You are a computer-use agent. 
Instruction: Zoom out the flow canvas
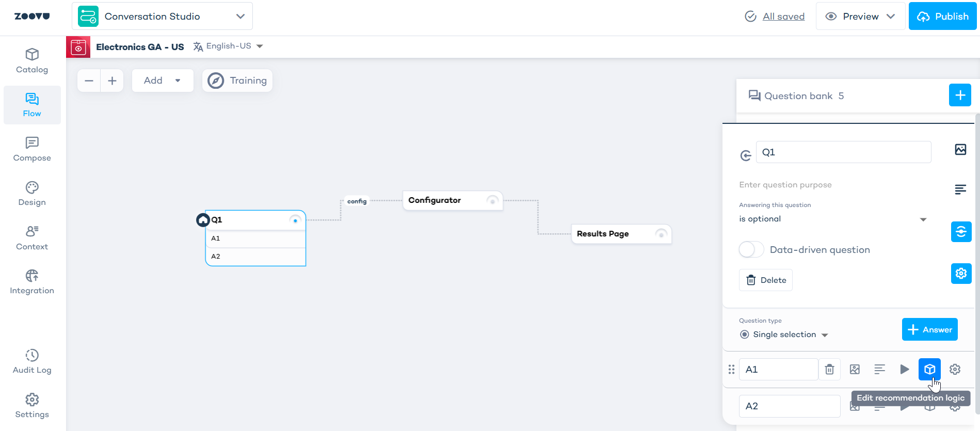click(89, 81)
